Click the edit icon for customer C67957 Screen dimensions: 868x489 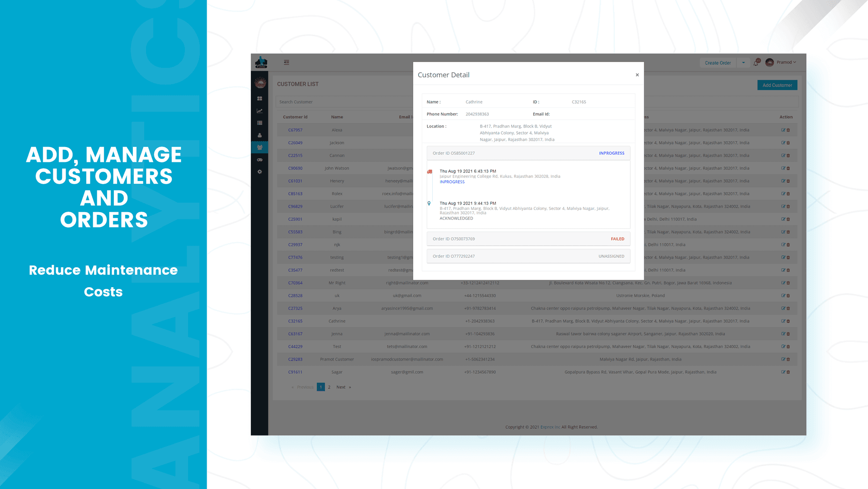(783, 130)
